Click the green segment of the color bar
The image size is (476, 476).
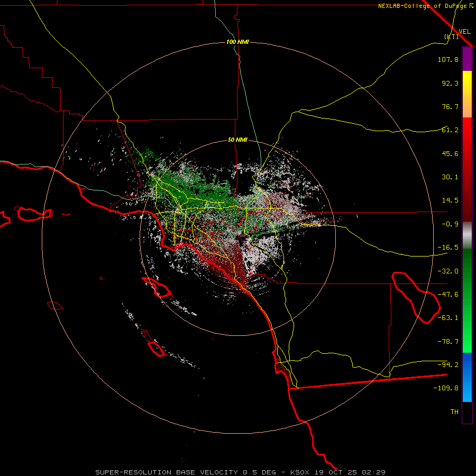tap(467, 300)
